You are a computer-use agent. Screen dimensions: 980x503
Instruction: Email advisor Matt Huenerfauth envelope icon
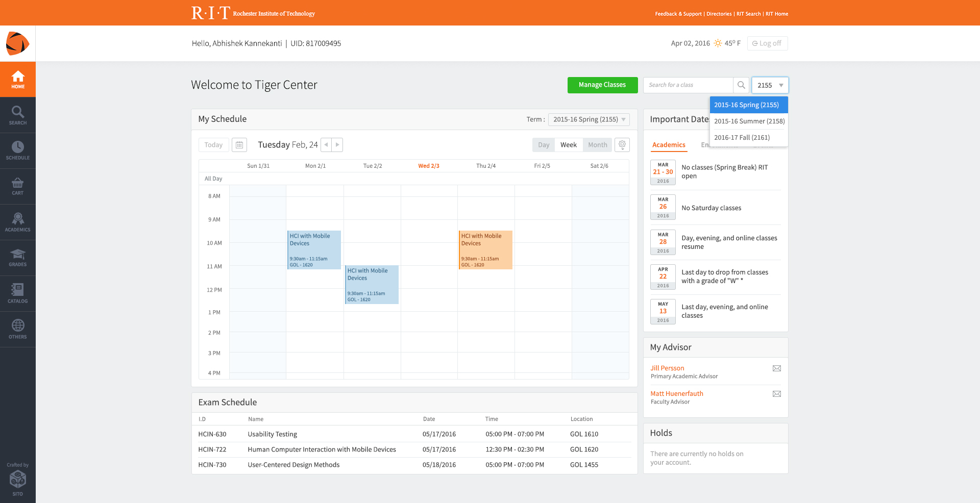click(x=777, y=394)
